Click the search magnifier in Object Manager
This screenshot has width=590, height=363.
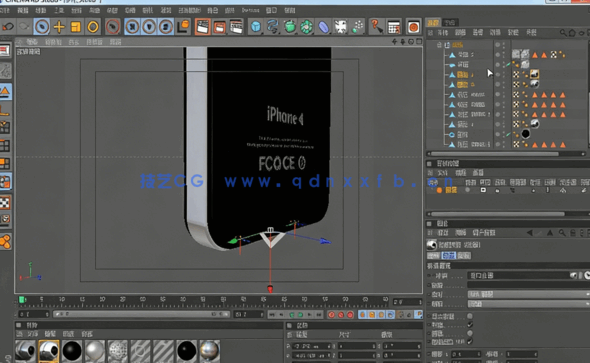tap(563, 33)
